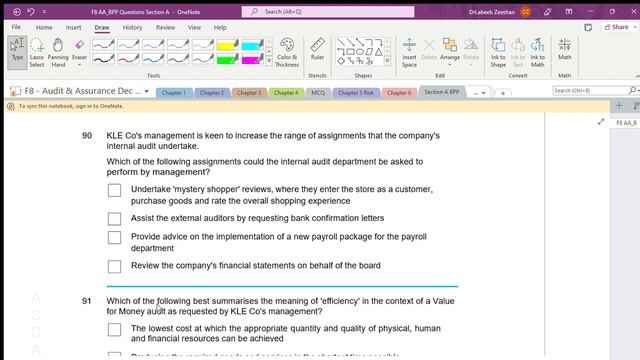Open the MCQ section tab

(x=318, y=93)
